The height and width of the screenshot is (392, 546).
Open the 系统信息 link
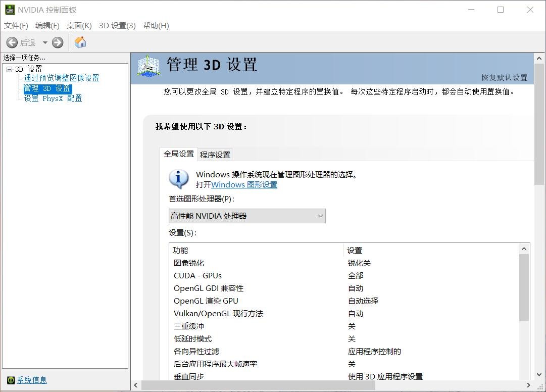tap(32, 380)
